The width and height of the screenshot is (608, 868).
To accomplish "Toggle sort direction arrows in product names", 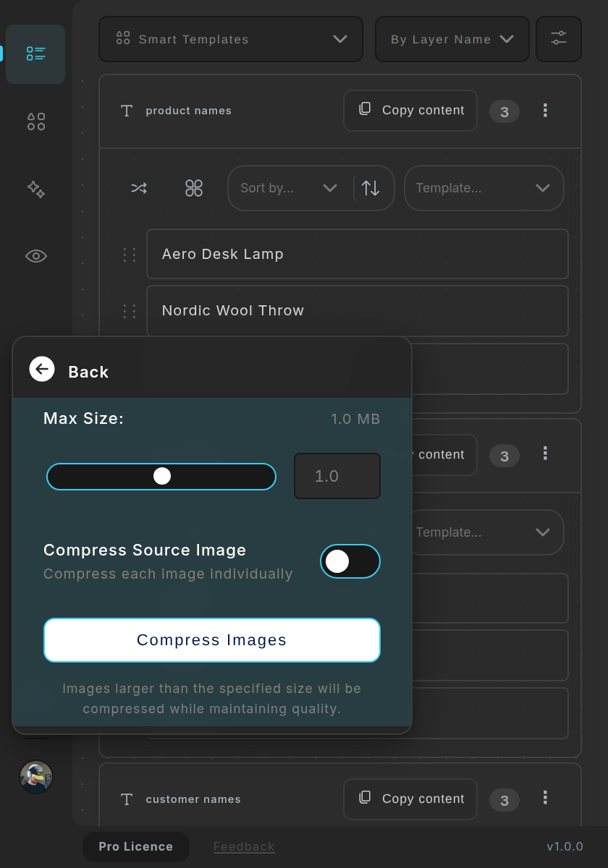I will 371,188.
